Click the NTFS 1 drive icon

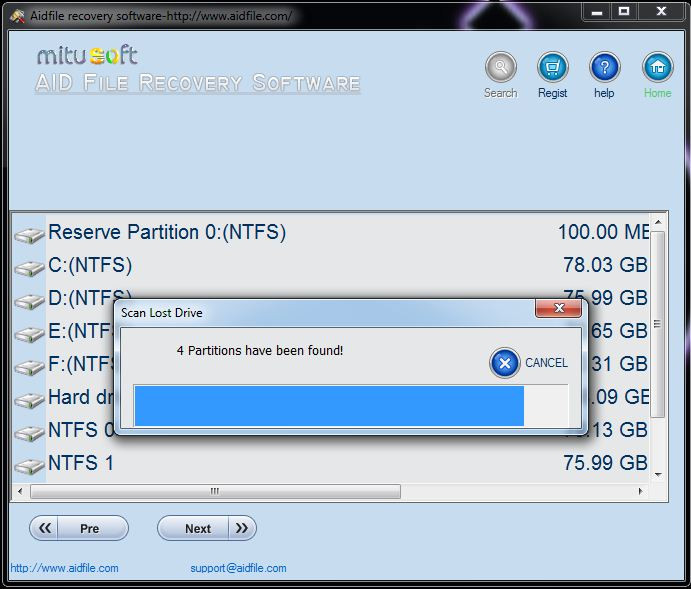(30, 466)
